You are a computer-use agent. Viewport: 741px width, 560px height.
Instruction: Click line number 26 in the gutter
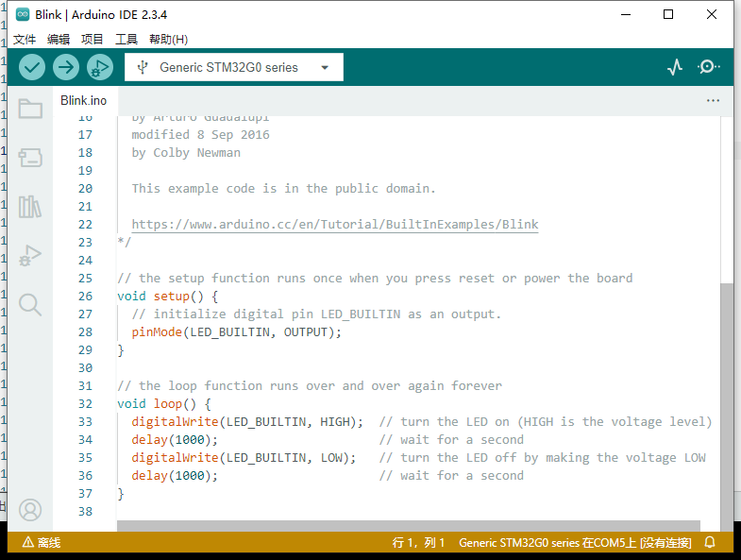86,297
